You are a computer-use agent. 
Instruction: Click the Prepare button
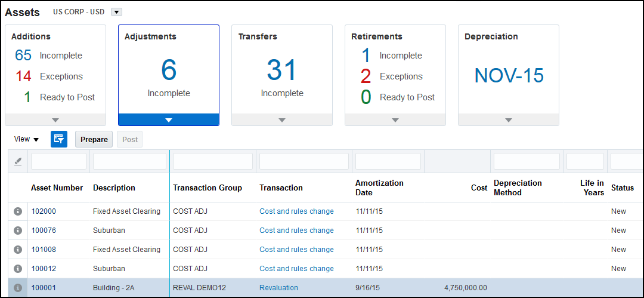pyautogui.click(x=94, y=139)
